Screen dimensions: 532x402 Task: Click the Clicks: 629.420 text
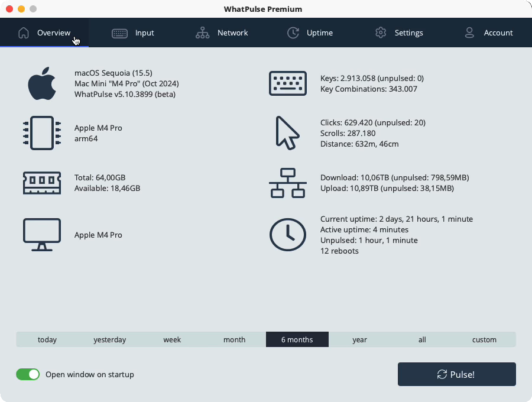(346, 122)
